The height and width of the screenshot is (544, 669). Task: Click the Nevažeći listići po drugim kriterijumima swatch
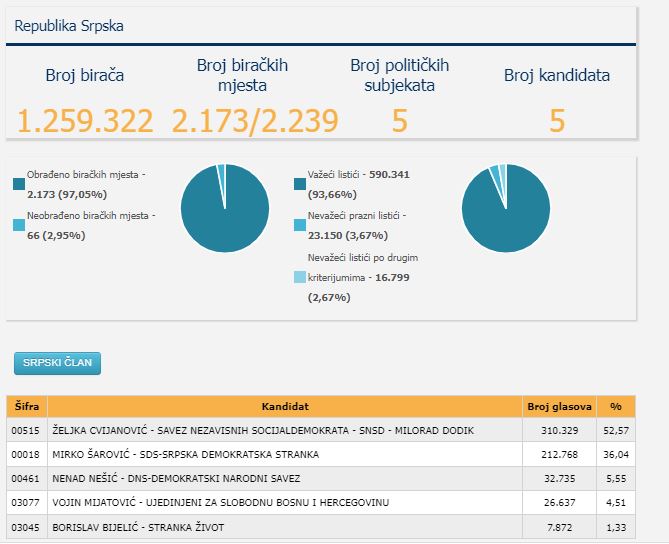click(x=300, y=277)
